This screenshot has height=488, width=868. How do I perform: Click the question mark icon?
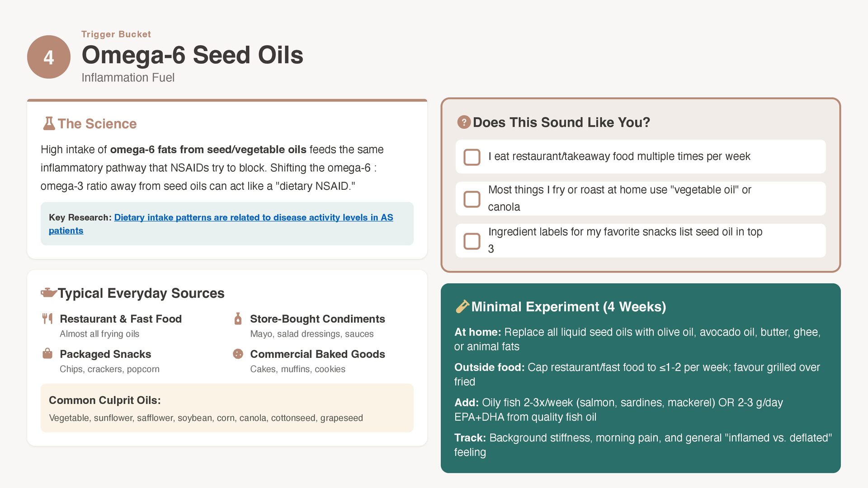[x=464, y=122]
